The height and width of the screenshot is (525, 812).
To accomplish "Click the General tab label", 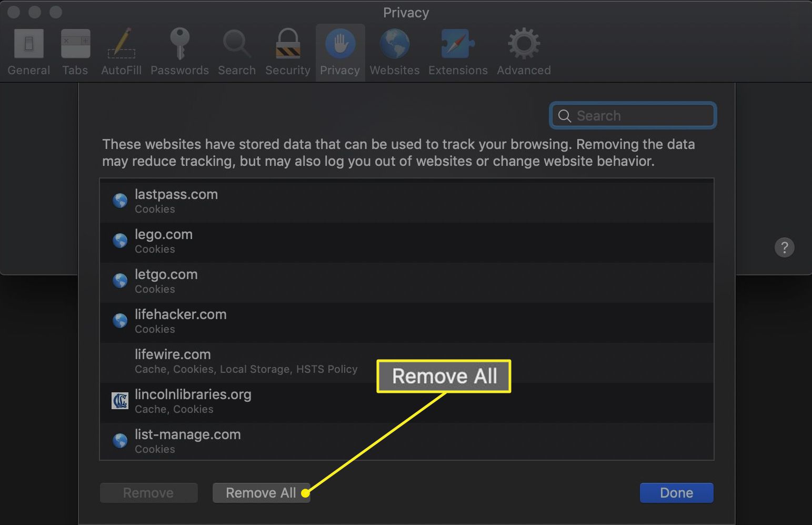I will pos(29,70).
